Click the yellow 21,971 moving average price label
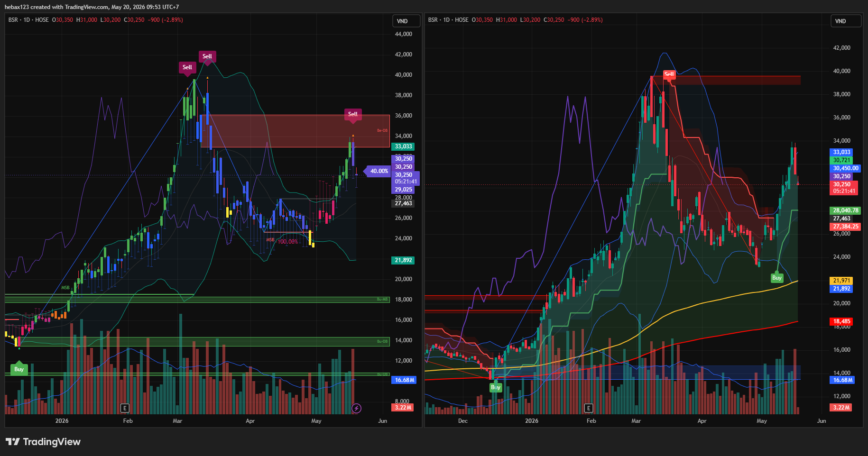Screen dimensions: 868x456 coord(841,281)
